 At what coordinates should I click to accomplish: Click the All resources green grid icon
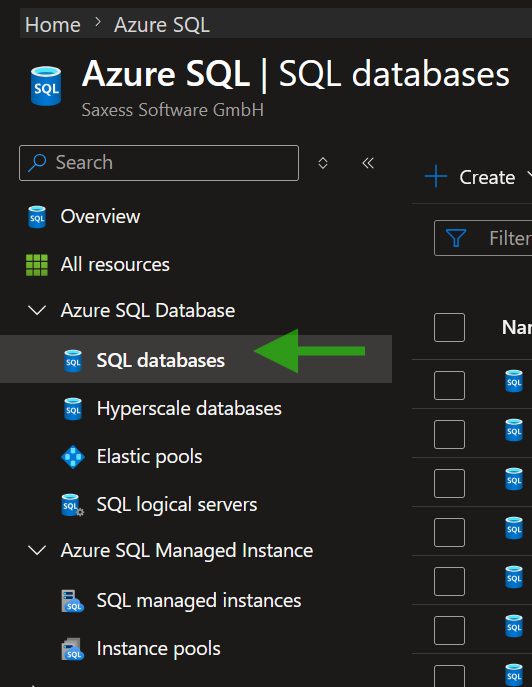tap(37, 265)
